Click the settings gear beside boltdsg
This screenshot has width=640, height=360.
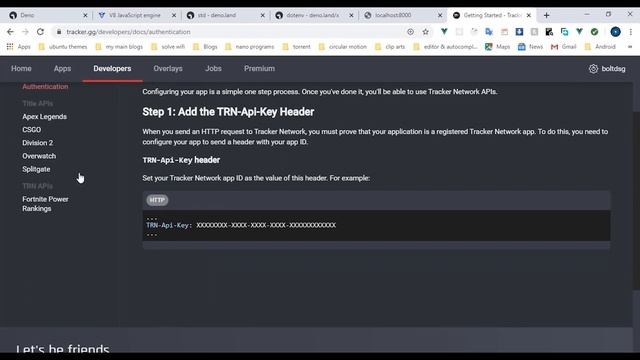tap(593, 69)
